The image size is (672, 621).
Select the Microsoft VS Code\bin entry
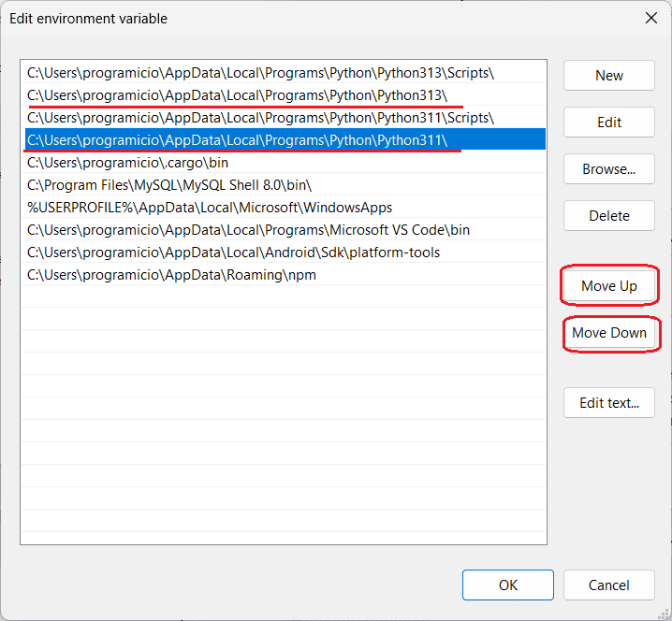(x=284, y=229)
